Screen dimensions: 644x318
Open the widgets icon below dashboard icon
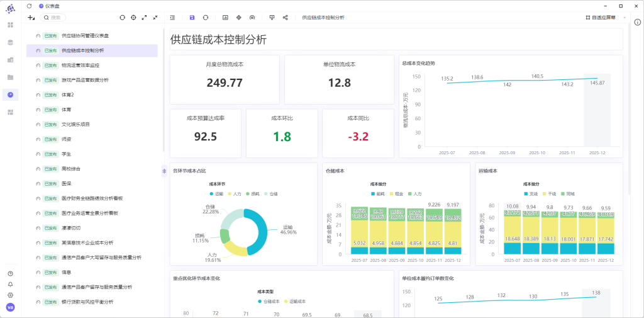[11, 112]
